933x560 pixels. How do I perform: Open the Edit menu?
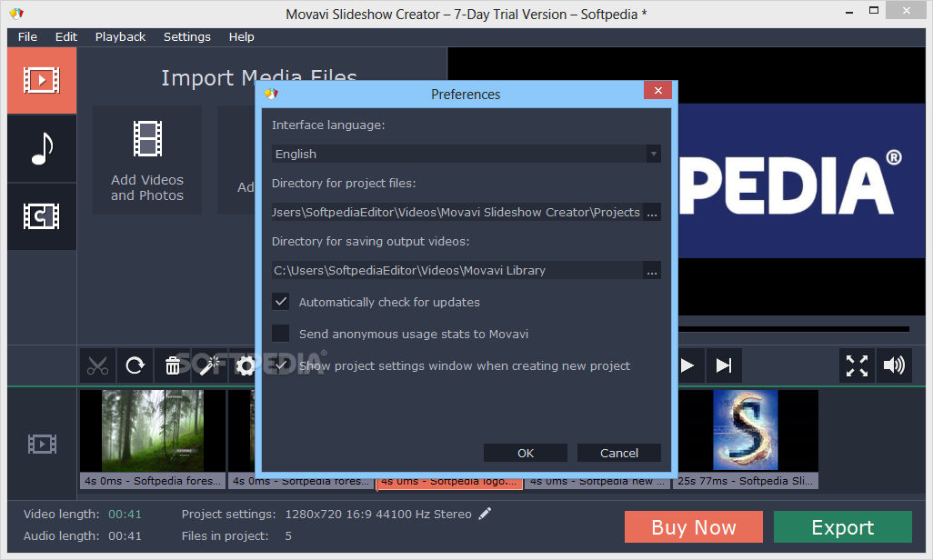[x=66, y=37]
